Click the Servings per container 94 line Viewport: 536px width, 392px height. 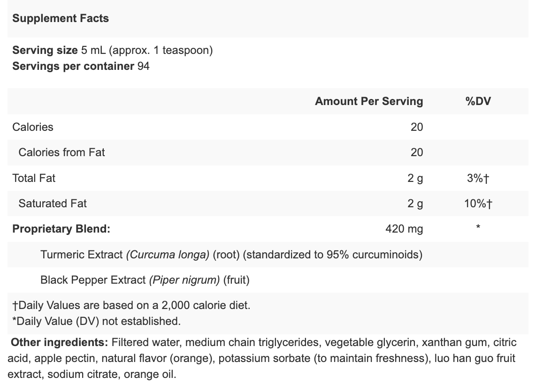click(x=81, y=66)
